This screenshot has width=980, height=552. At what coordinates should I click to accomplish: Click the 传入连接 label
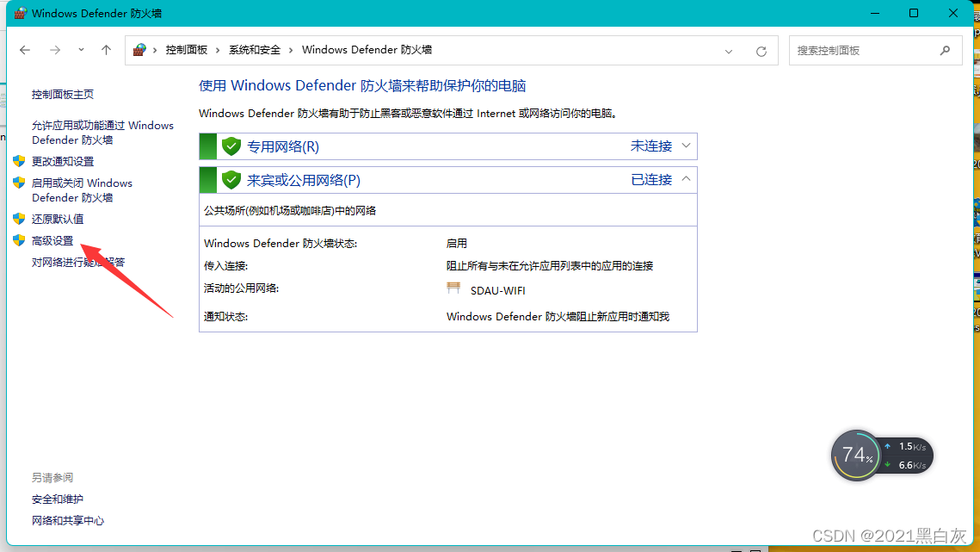coord(225,266)
